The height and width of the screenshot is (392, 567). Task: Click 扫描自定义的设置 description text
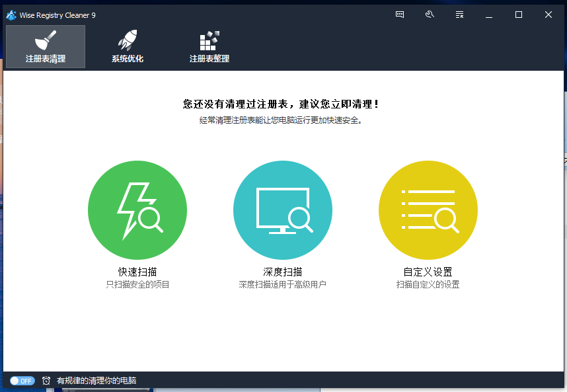tap(428, 285)
